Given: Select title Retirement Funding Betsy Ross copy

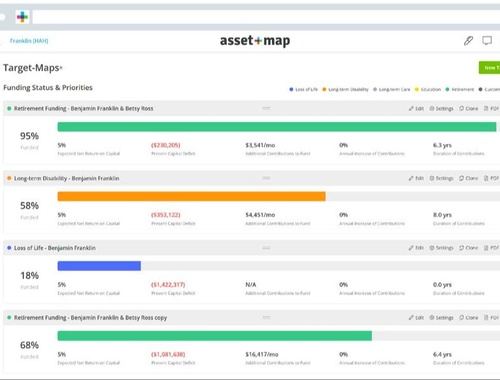Looking at the screenshot, I should coord(90,318).
